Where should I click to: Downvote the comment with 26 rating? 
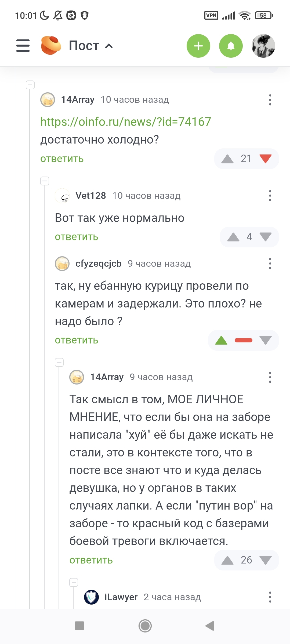(x=266, y=560)
